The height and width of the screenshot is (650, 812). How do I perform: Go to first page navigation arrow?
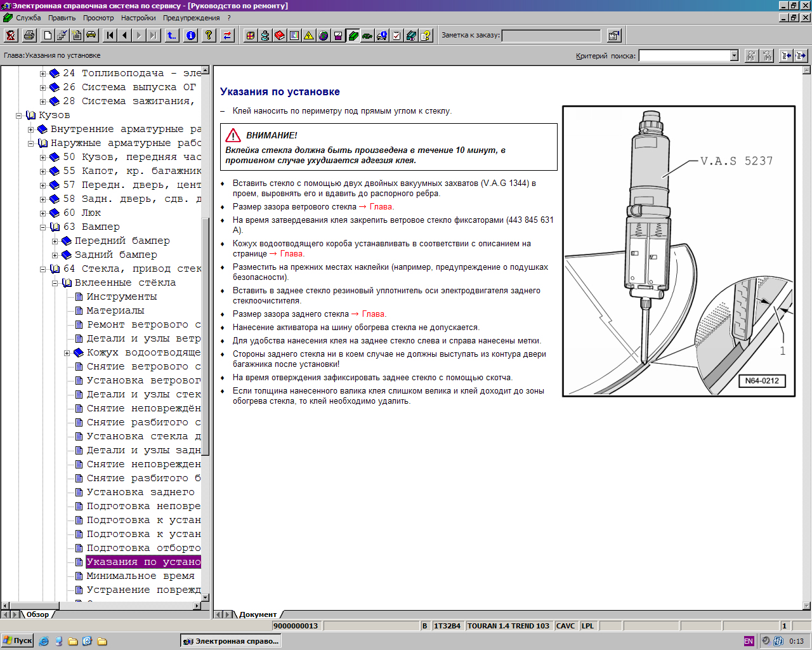110,36
